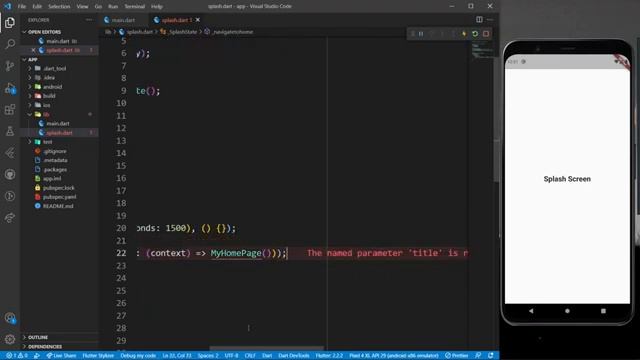640x360 pixels.
Task: Open the pubspec.lock file
Action: click(59, 188)
